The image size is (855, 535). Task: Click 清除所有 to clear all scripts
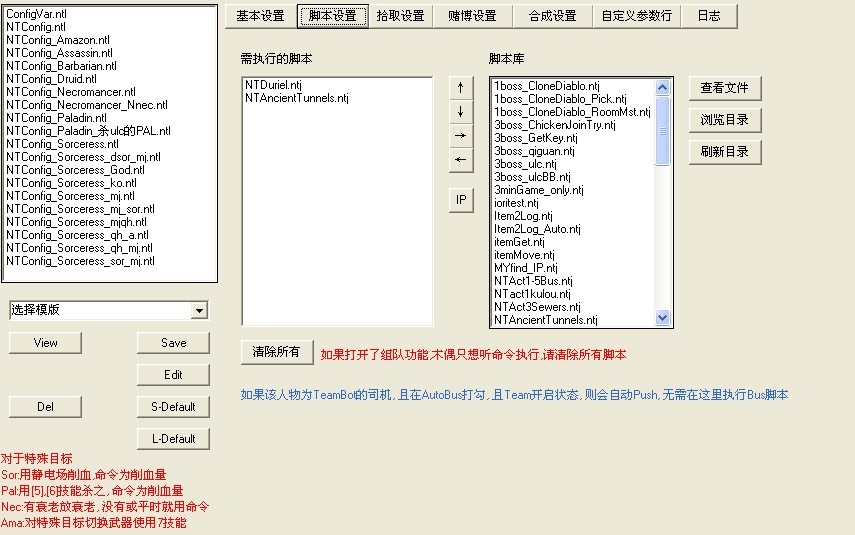pos(277,352)
